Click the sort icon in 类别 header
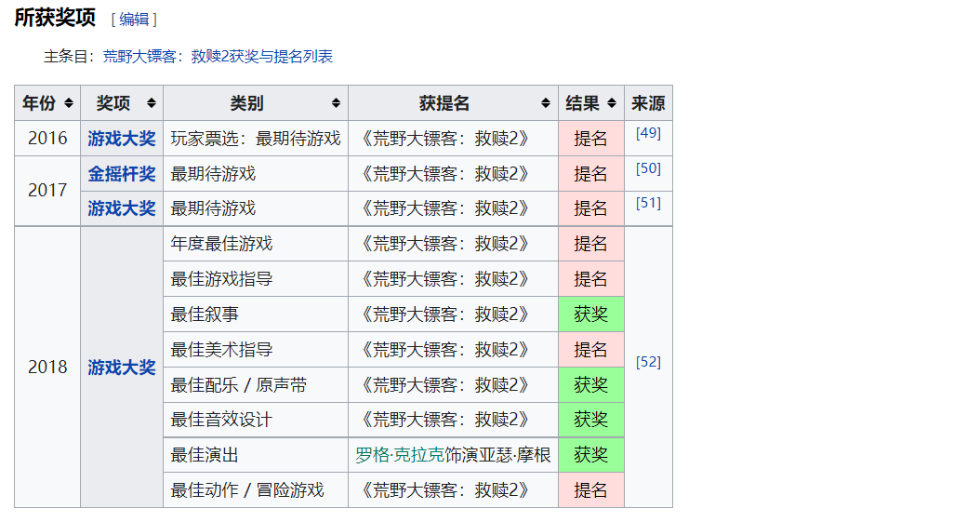Viewport: 980px width, 522px height. (x=336, y=103)
